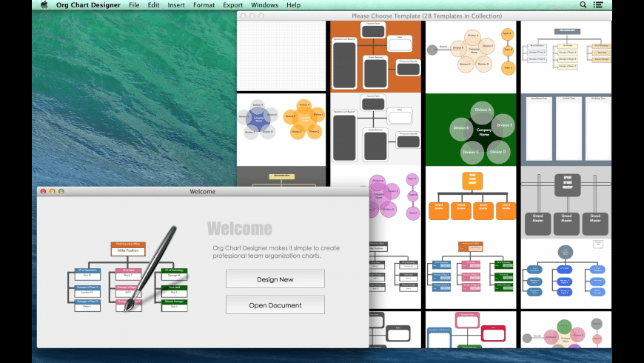644x363 pixels.
Task: Zoom the Welcome window with the green button
Action: pos(61,192)
